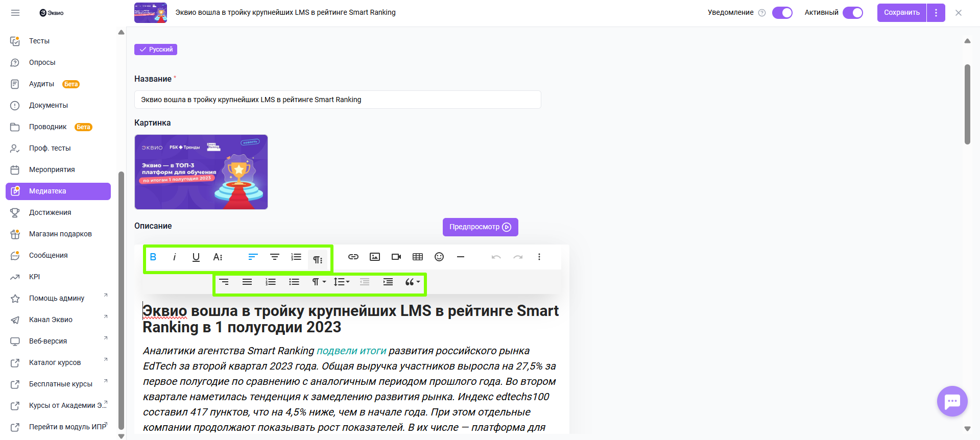The image size is (980, 440).
Task: Open the quote dropdown
Action: point(412,282)
